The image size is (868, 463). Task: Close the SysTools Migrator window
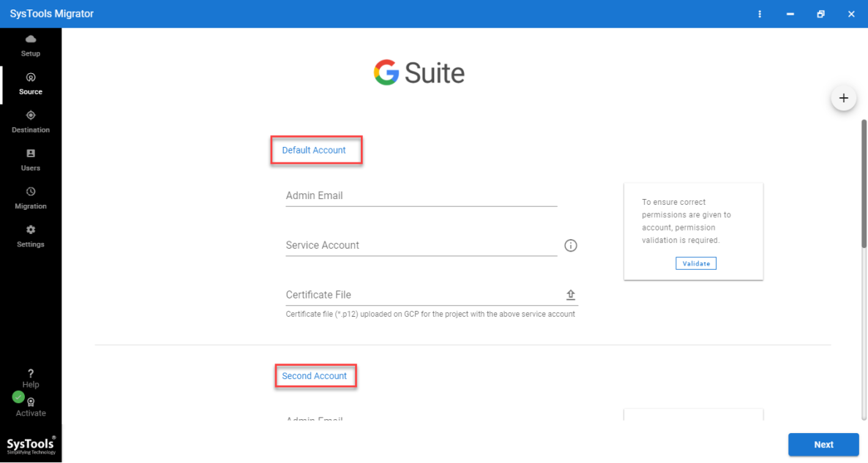point(851,14)
